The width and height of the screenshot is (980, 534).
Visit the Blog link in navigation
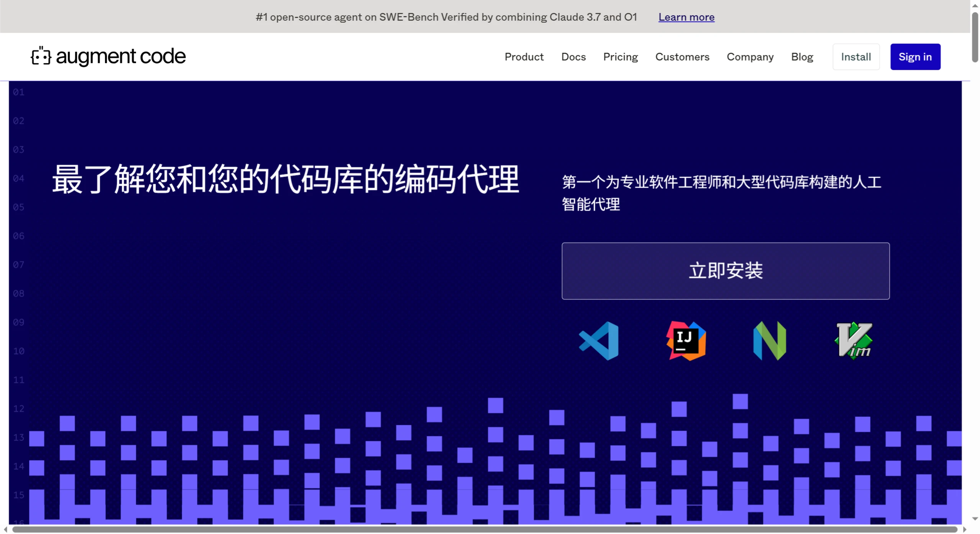tap(802, 57)
